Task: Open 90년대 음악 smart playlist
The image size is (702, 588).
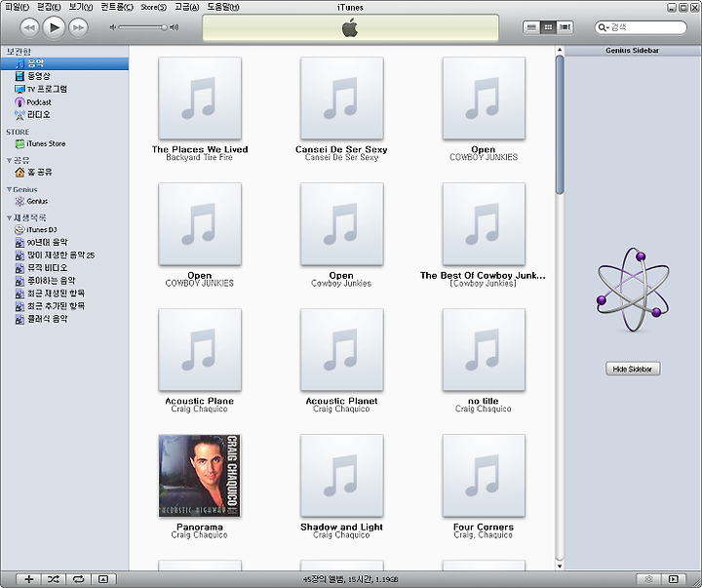Action: (64, 242)
